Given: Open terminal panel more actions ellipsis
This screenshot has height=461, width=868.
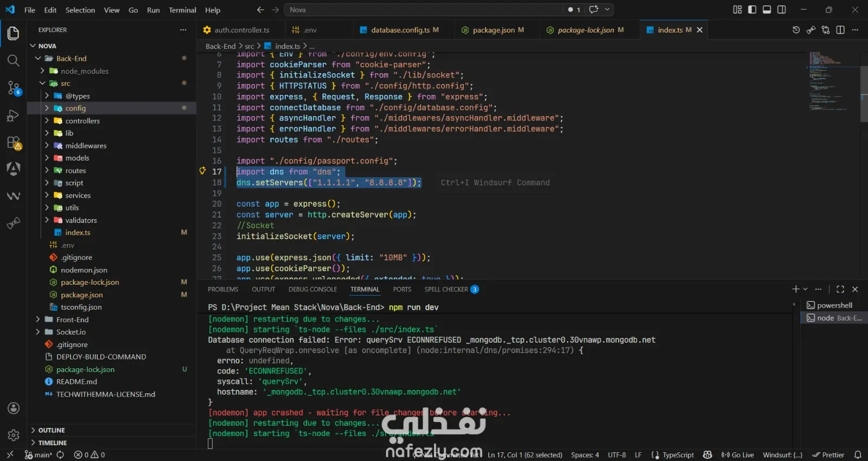Looking at the screenshot, I should pos(819,289).
